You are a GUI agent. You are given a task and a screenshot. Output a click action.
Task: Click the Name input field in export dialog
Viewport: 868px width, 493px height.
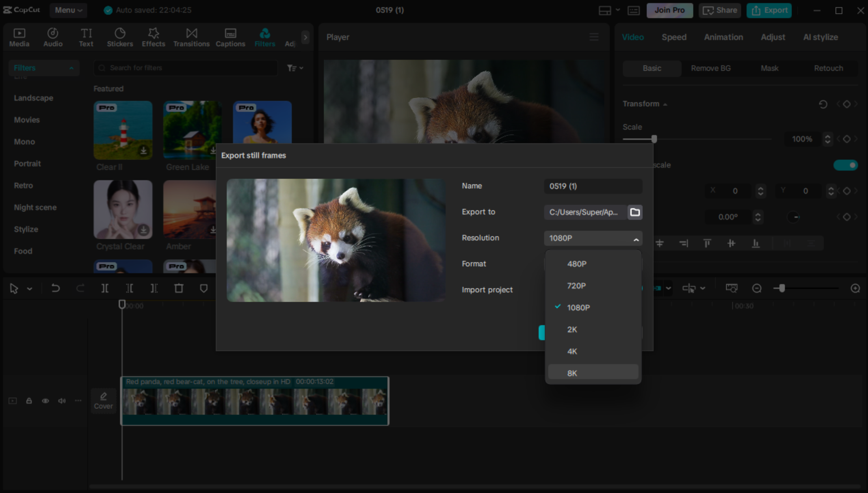[x=593, y=186]
